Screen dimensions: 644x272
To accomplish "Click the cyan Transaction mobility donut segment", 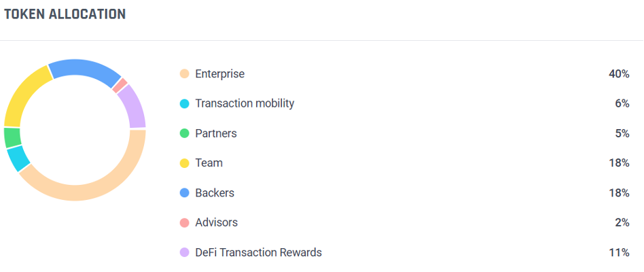I will pos(18,158).
